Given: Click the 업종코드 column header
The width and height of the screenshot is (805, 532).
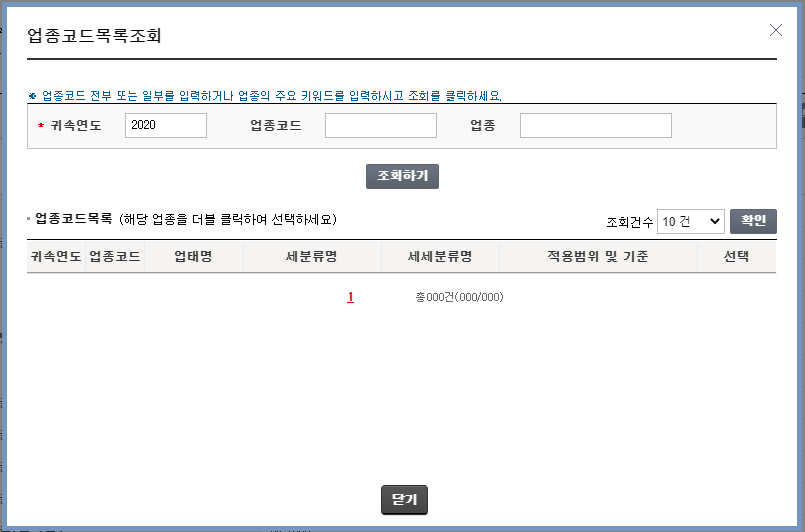Looking at the screenshot, I should tap(115, 256).
